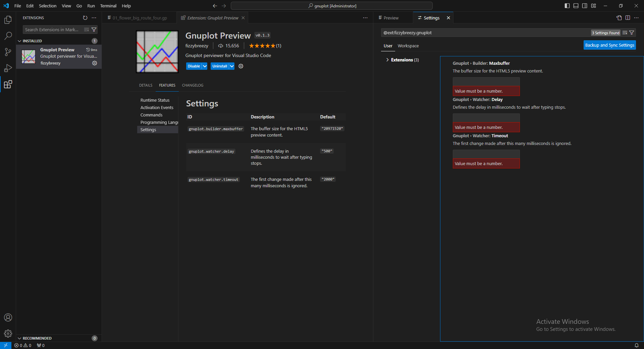
Task: Select Runtime Status in features list
Action: [x=155, y=100]
